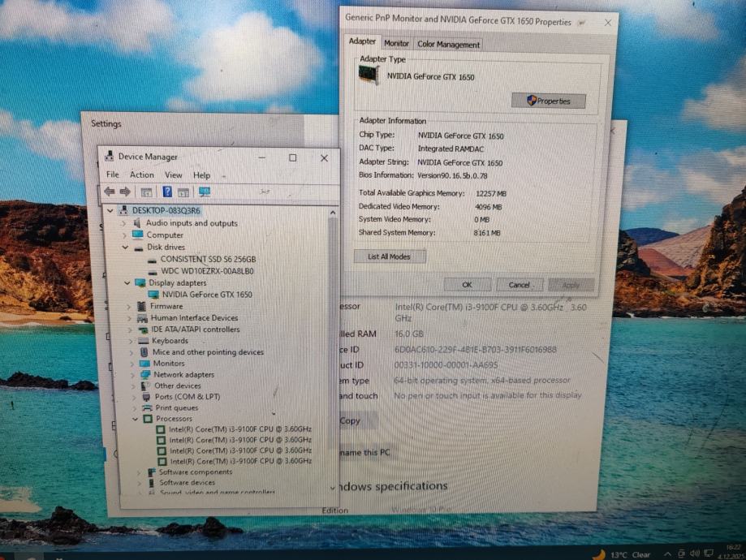Expand the Human Interface Devices category

pyautogui.click(x=129, y=318)
